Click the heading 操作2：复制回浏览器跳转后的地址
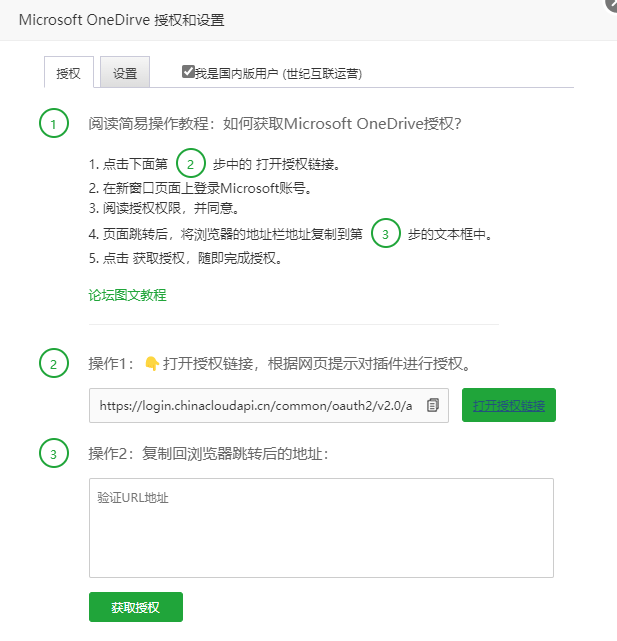617x641 pixels. [x=209, y=454]
